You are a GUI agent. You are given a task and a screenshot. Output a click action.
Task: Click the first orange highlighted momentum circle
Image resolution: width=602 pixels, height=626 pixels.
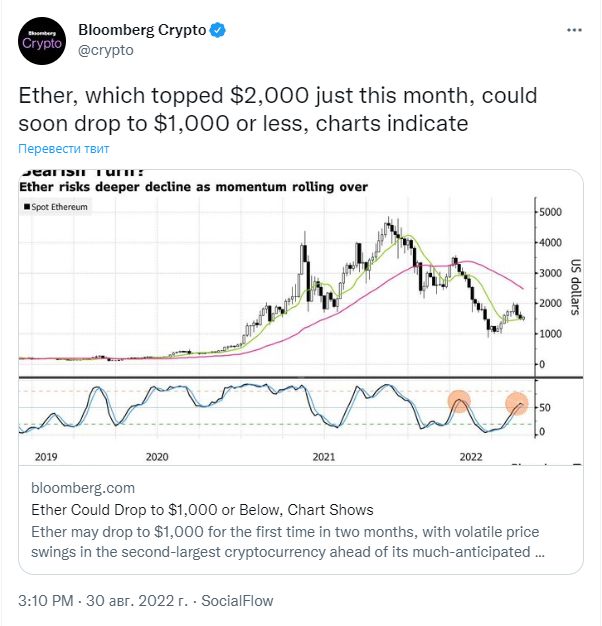(x=459, y=401)
